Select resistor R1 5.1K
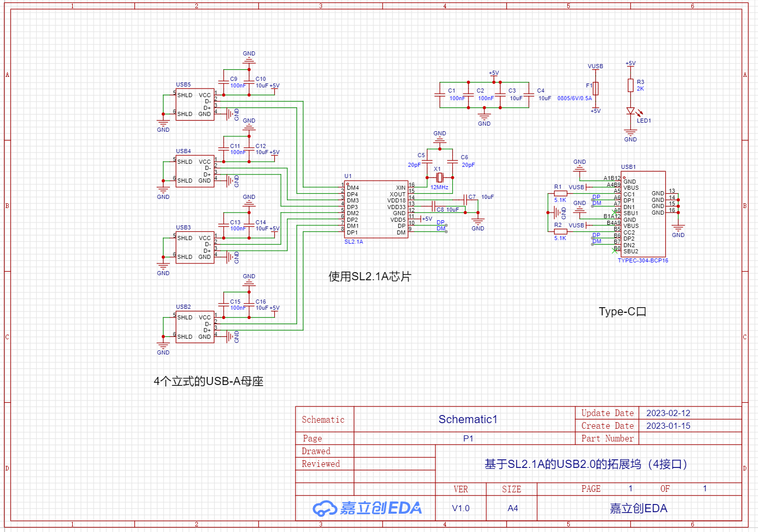The width and height of the screenshot is (758, 532). click(x=560, y=193)
